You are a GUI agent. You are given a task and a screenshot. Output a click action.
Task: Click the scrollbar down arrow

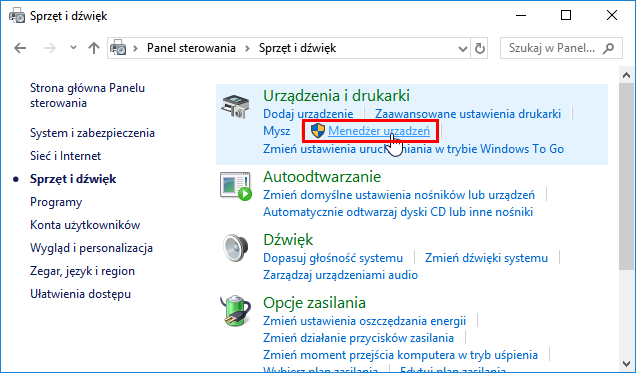[x=627, y=364]
